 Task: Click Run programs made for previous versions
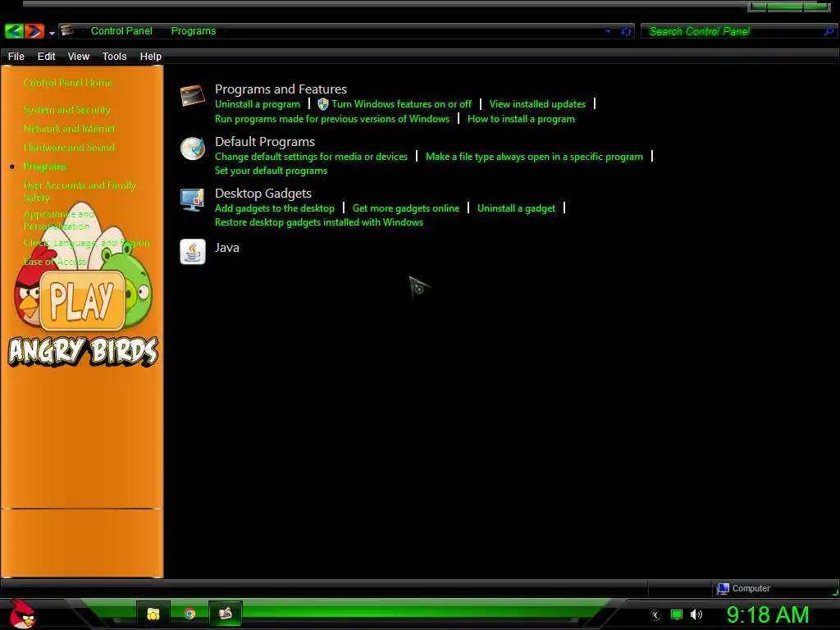click(x=332, y=119)
